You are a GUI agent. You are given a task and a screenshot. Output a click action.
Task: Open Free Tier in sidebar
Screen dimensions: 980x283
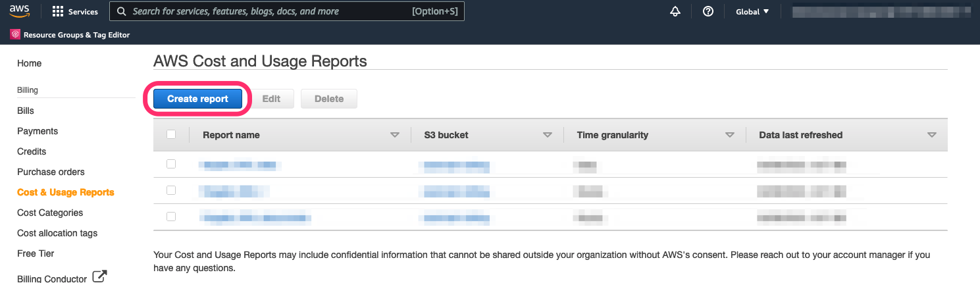pos(36,253)
